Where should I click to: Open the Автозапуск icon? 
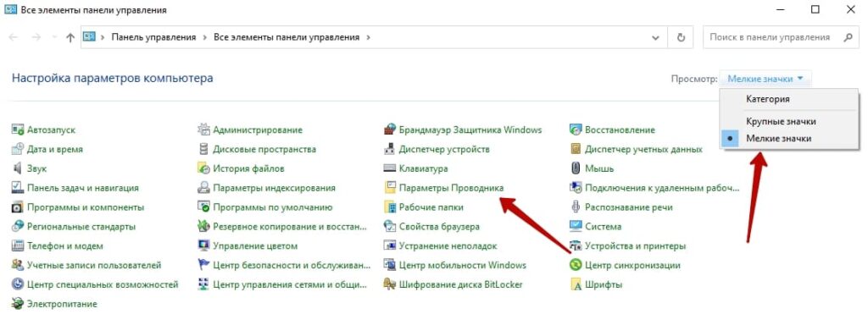click(x=18, y=129)
